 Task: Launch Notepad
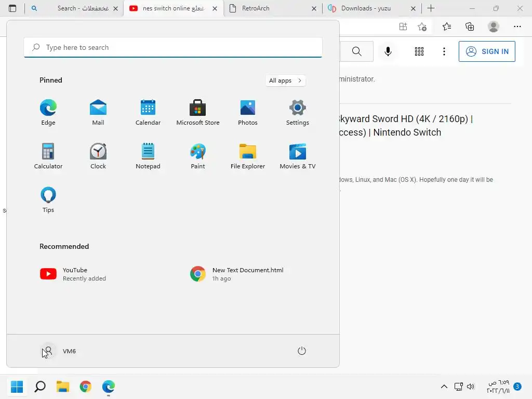[x=148, y=156]
